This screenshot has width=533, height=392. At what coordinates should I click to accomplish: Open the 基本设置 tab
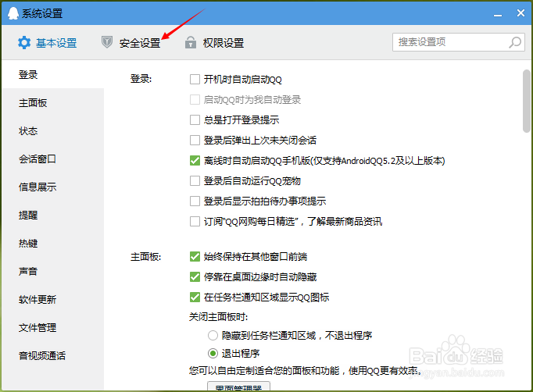tap(47, 43)
